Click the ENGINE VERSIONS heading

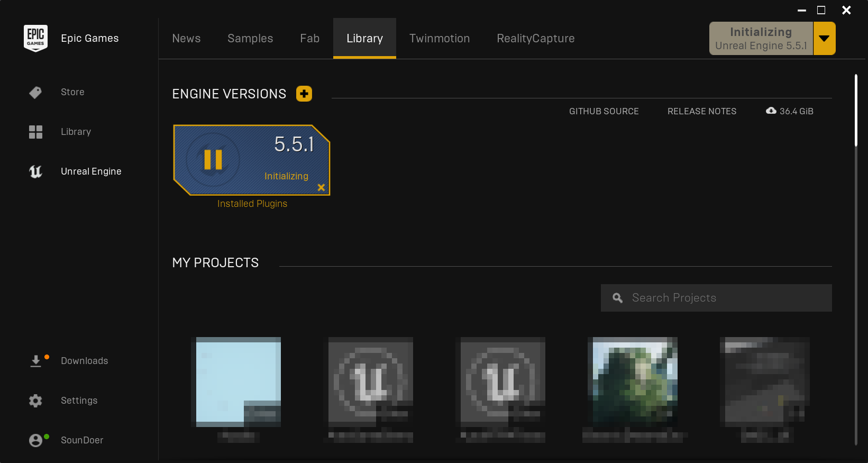[x=229, y=94]
